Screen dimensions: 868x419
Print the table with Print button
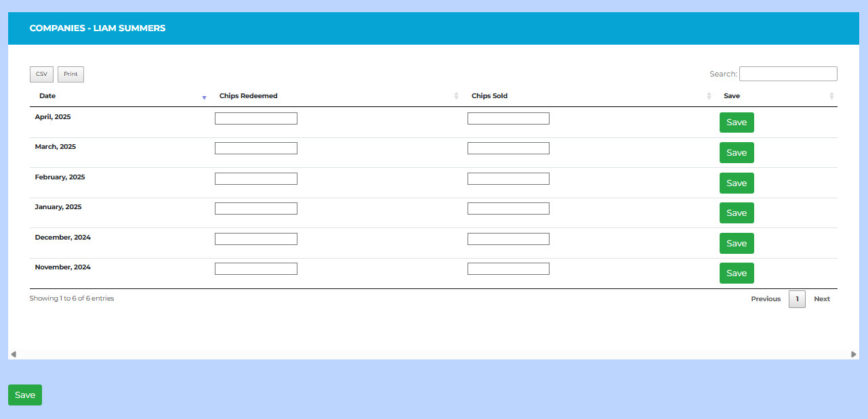coord(70,74)
